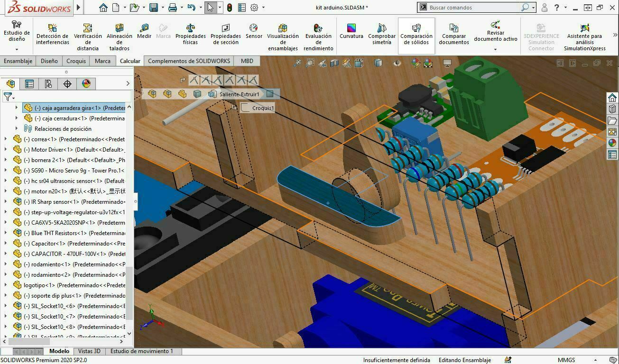Viewport: 619px width, 364px height.
Task: Open Visualización de ensamblajes
Action: click(x=283, y=37)
